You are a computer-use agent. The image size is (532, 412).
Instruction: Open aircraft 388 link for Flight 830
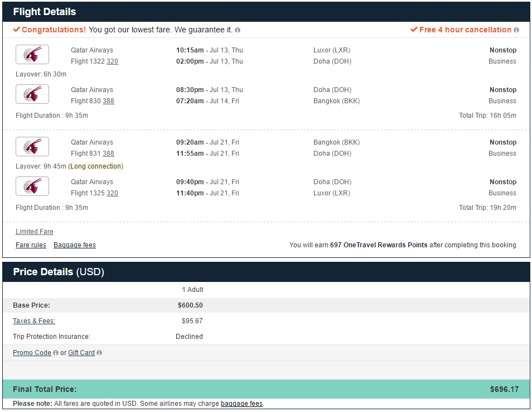coord(108,101)
